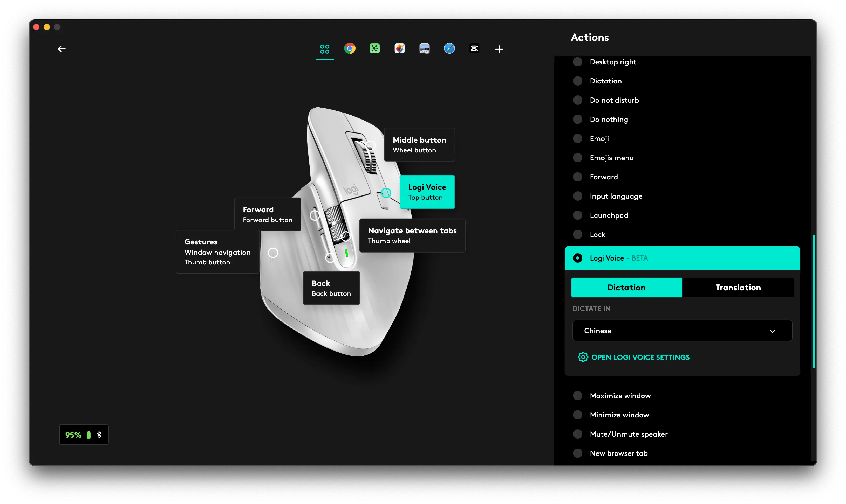Add an application with the plus icon
Screen dimensions: 846x504
click(499, 49)
